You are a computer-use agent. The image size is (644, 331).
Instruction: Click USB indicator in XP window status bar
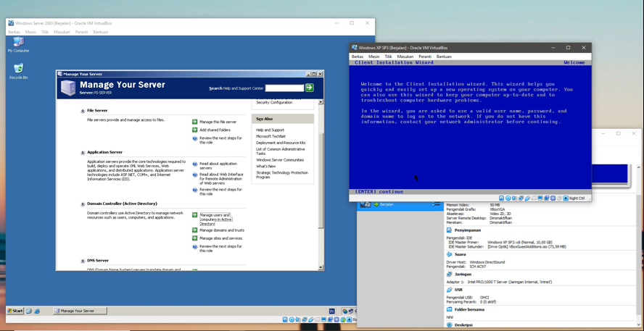[527, 198]
